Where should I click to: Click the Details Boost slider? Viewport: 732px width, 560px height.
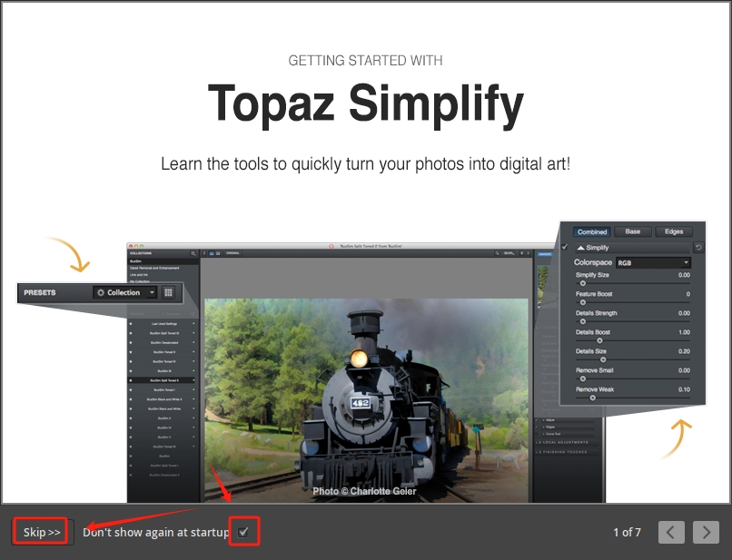633,340
